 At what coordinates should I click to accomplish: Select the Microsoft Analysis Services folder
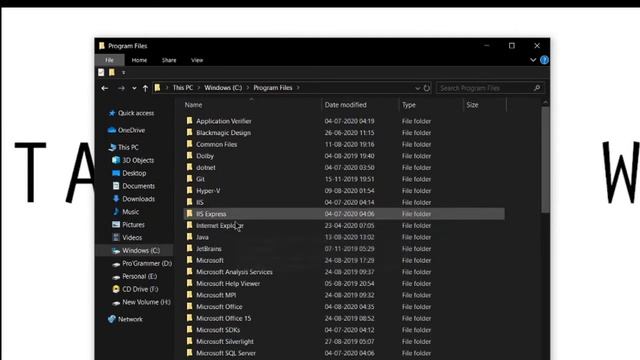(234, 272)
